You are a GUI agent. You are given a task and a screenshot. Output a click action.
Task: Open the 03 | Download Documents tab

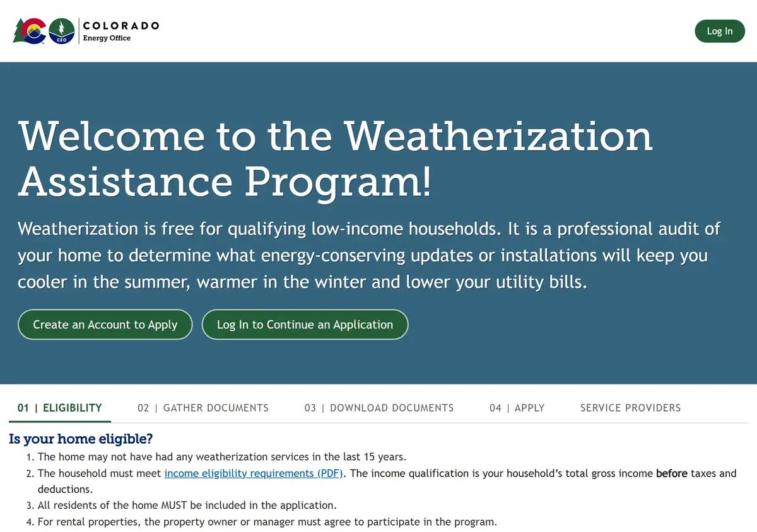[379, 408]
